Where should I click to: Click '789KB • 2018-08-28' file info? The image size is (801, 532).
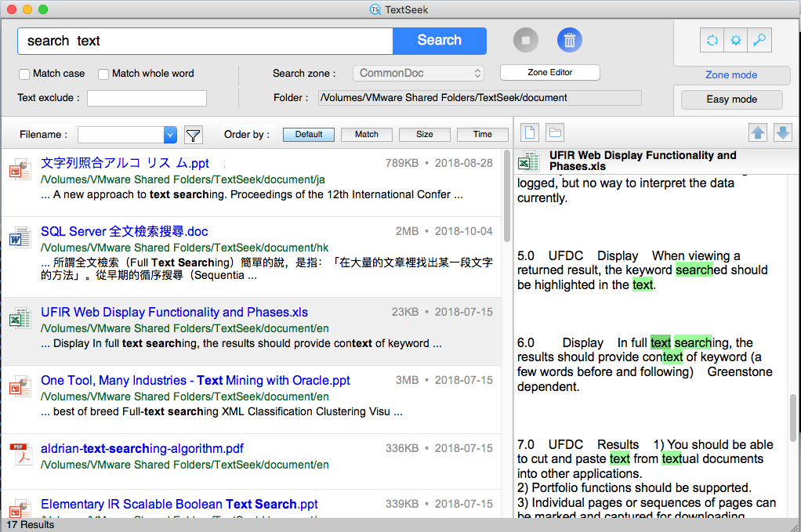pos(439,163)
